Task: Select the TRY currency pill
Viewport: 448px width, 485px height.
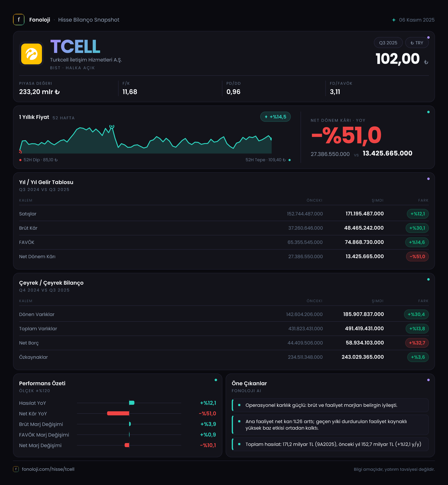Action: (417, 43)
